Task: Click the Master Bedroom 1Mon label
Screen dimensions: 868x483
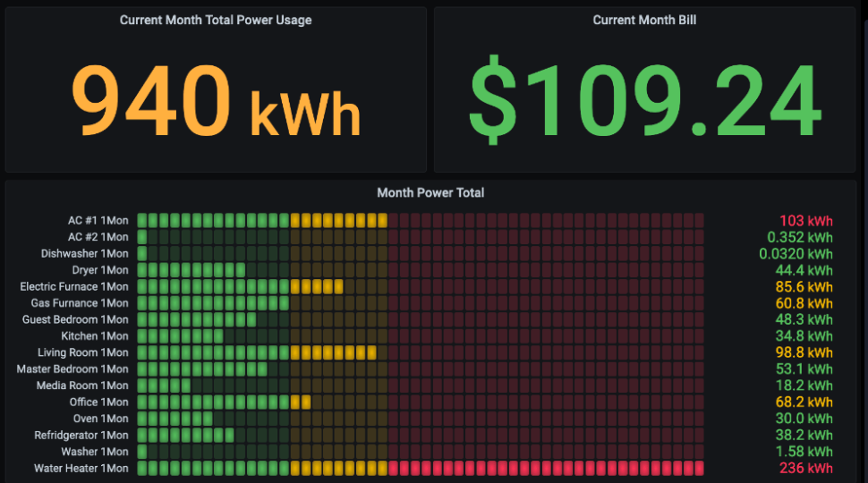Action: tap(72, 369)
